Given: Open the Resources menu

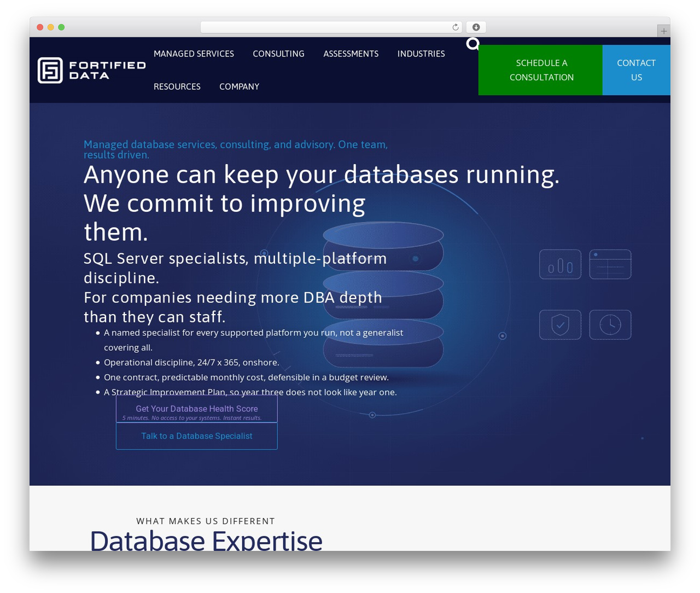Looking at the screenshot, I should (x=177, y=86).
